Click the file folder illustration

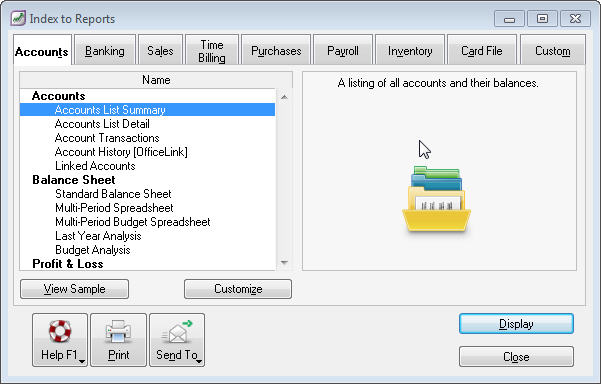tap(436, 199)
